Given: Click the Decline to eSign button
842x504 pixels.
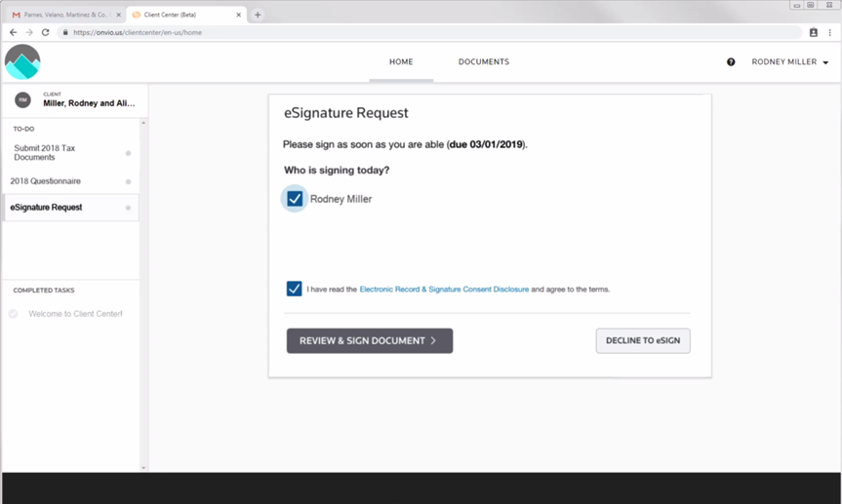Looking at the screenshot, I should click(642, 340).
